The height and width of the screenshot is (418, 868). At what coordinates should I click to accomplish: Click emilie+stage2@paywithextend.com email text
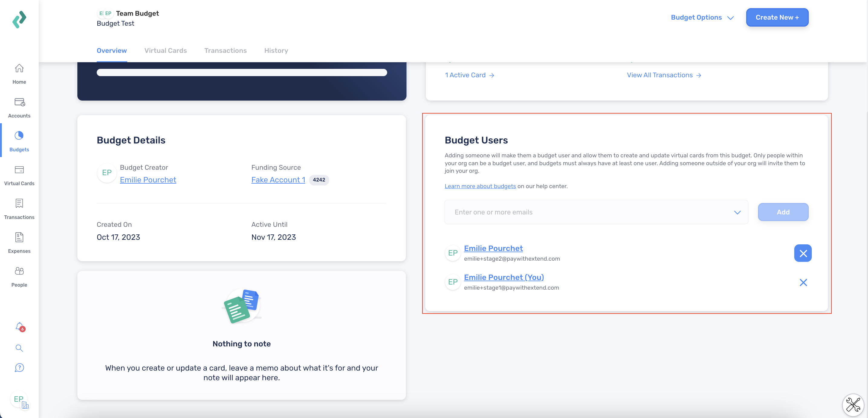pos(512,259)
